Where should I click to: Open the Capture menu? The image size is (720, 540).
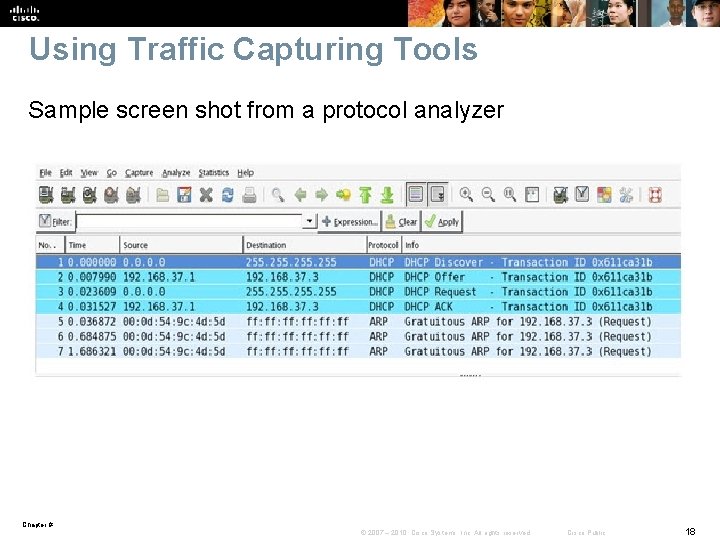[139, 173]
